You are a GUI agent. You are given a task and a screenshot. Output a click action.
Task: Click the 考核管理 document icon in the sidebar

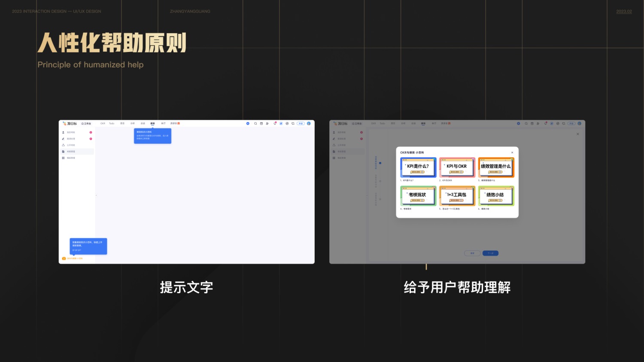pos(63,152)
